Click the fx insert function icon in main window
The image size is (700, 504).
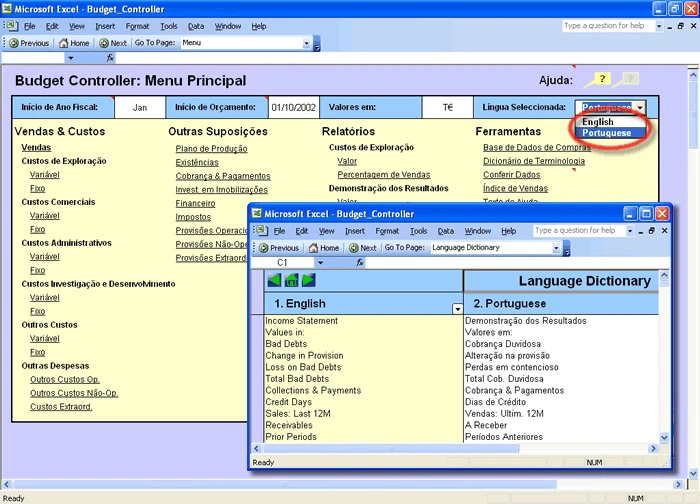(110, 58)
